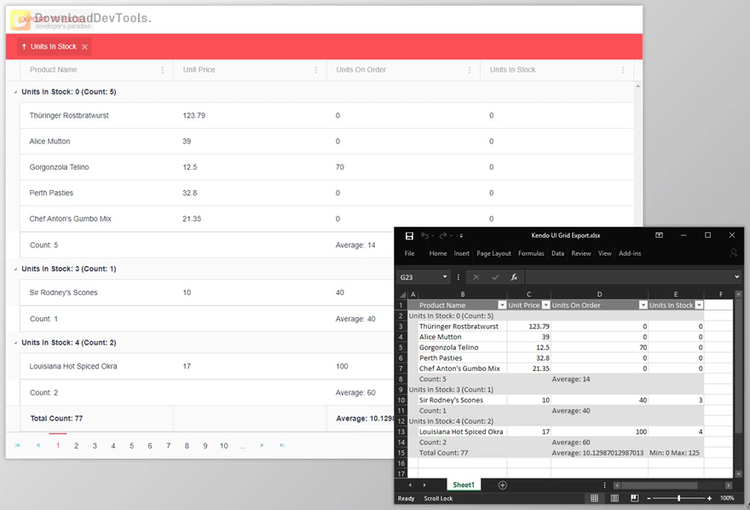Select column D header in Excel
Viewport: 750px width, 510px height.
(x=599, y=295)
